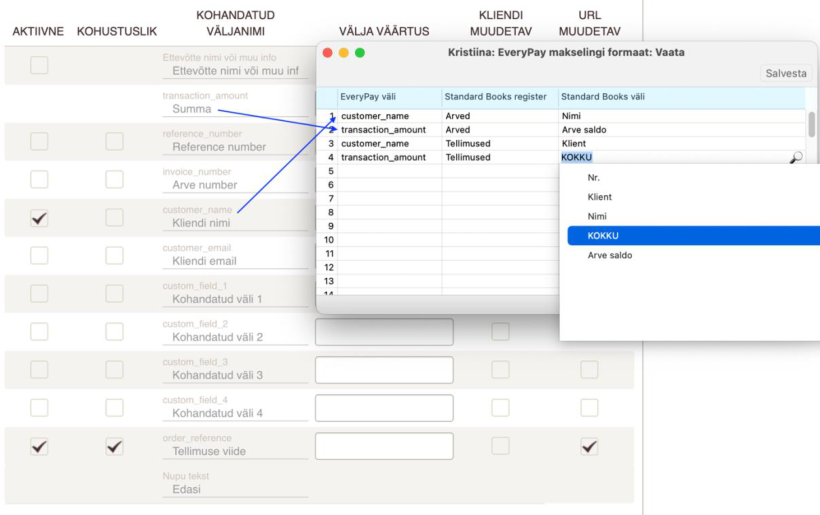Tick Kliendi muudetav checkbox for Kohandatud väli 3
This screenshot has height=515, width=820.
500,370
